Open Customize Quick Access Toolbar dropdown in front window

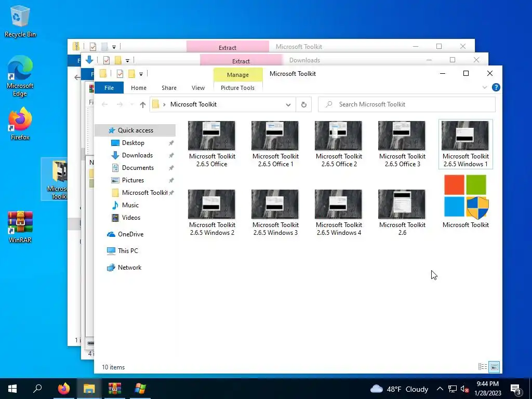point(141,74)
